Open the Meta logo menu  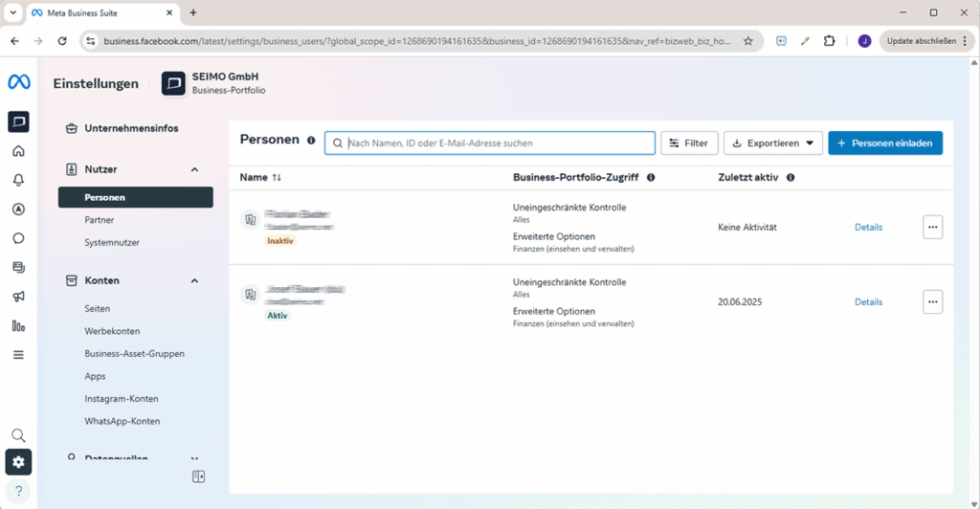click(19, 82)
